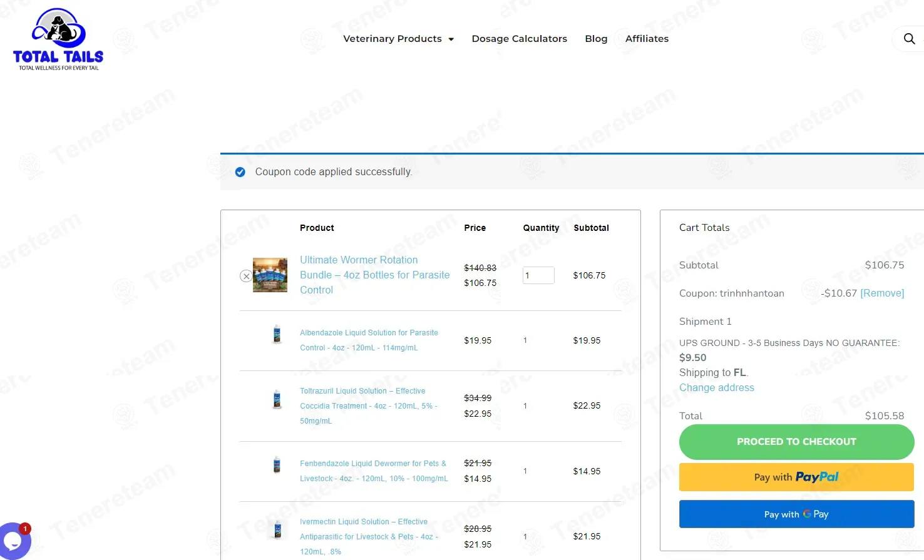Screen dimensions: 924x560
Task: Click the Albendazole subtotal $19.95
Action: pos(587,340)
